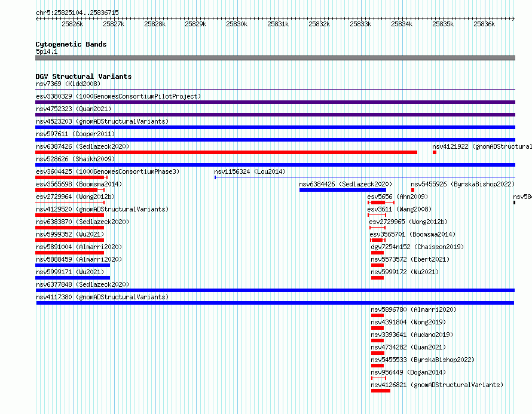Image resolution: width=532 pixels, height=414 pixels.
Task: Open nsv5891004 (Almarri2020) variant
Action: [79, 247]
